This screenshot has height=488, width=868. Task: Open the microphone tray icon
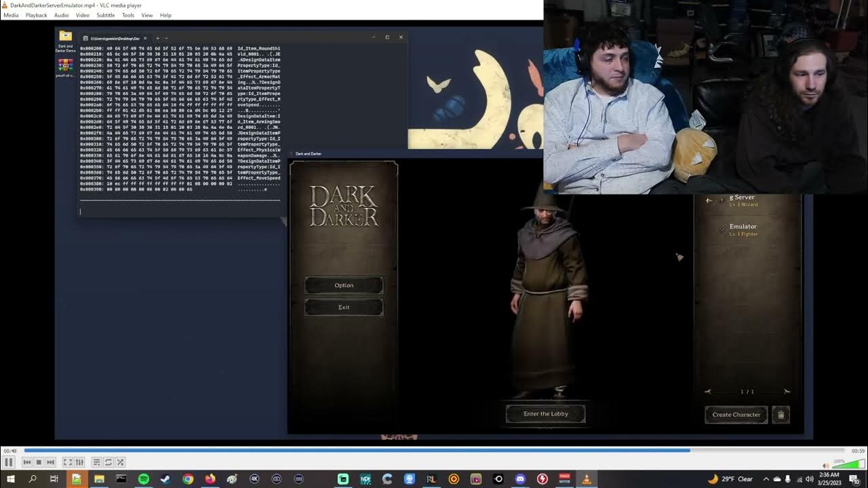tap(788, 479)
